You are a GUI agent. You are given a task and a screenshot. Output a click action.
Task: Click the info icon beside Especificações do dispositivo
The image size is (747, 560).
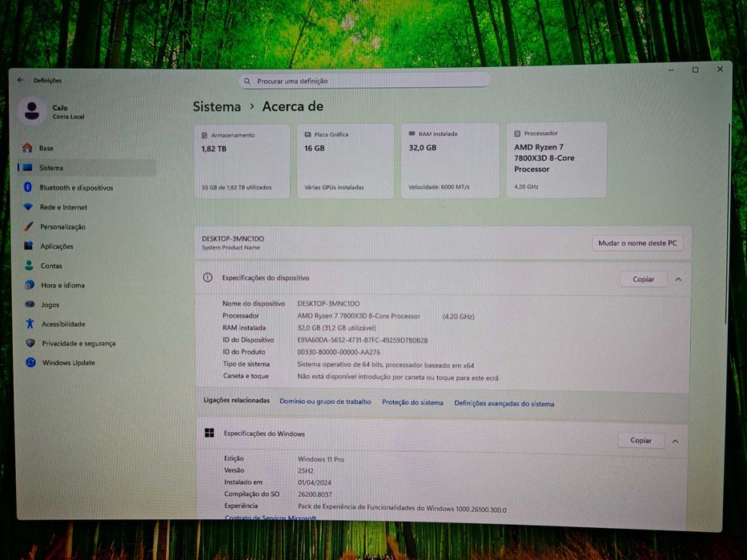(207, 278)
